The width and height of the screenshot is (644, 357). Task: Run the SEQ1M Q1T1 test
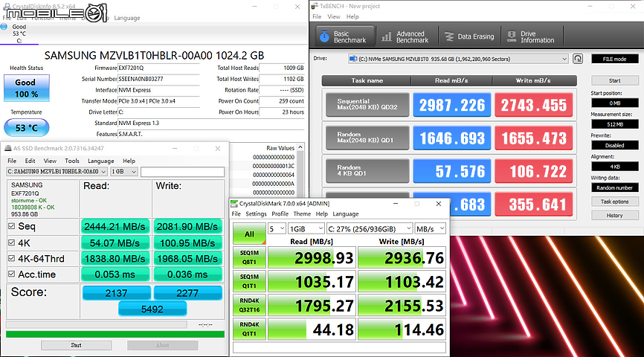249,281
